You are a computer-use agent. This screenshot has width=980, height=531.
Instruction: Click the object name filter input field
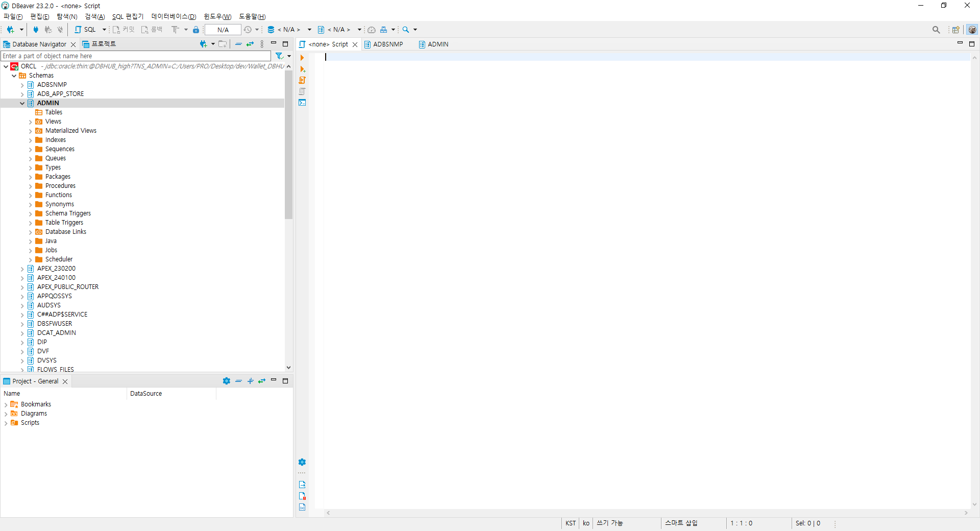coord(136,56)
